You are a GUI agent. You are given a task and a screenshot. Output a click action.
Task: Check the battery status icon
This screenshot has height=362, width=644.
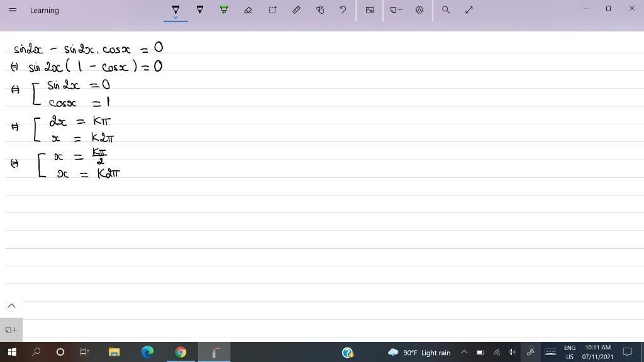480,352
